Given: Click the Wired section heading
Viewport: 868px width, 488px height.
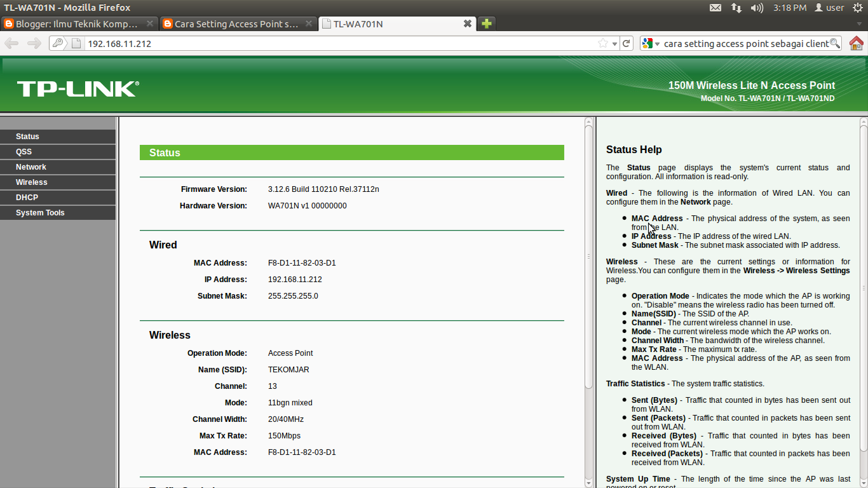Looking at the screenshot, I should [x=163, y=245].
